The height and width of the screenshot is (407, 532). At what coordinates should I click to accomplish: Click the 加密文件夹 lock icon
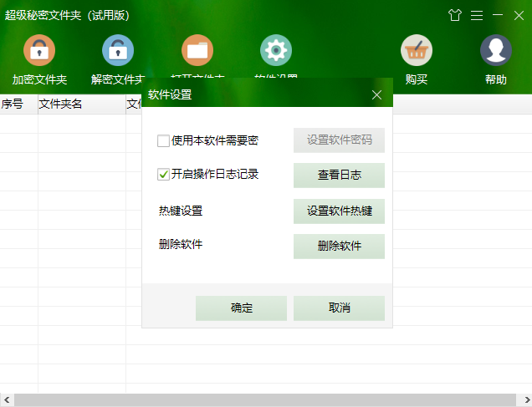[x=39, y=51]
